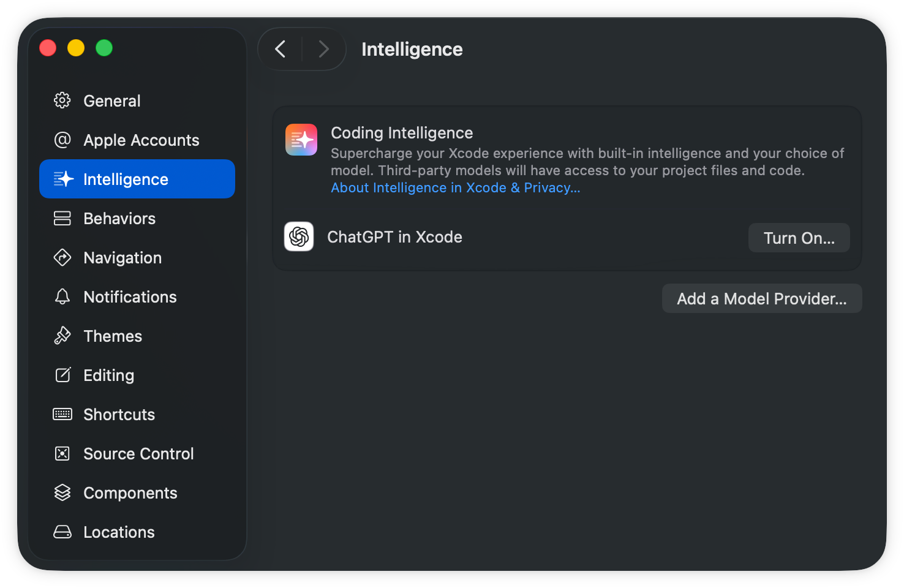904x588 pixels.
Task: Click the Themes paintbrush icon
Action: click(62, 336)
